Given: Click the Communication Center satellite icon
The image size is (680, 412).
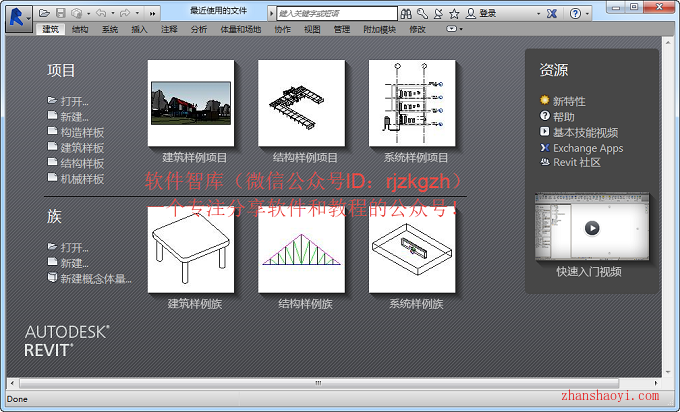Looking at the screenshot, I should 438,13.
